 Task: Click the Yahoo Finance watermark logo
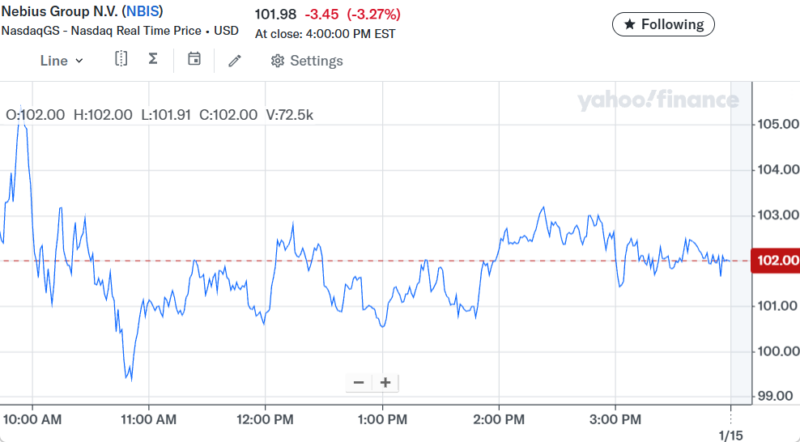[x=657, y=100]
